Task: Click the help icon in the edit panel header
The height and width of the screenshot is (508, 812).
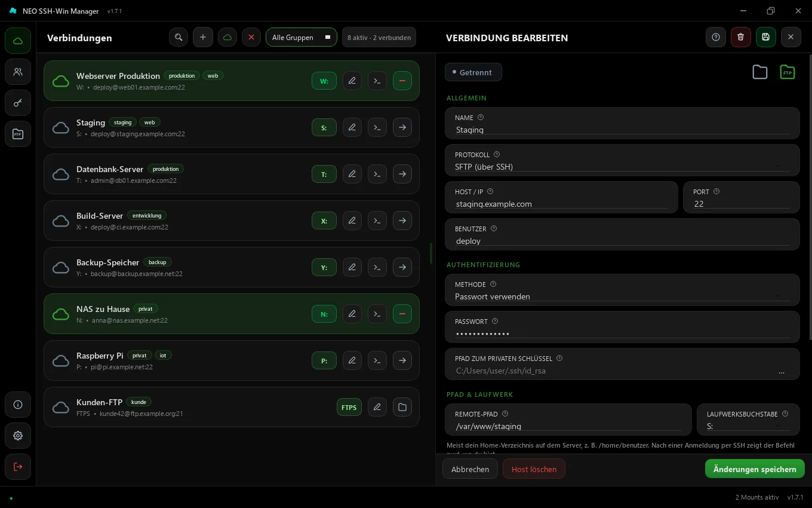Action: (x=716, y=37)
